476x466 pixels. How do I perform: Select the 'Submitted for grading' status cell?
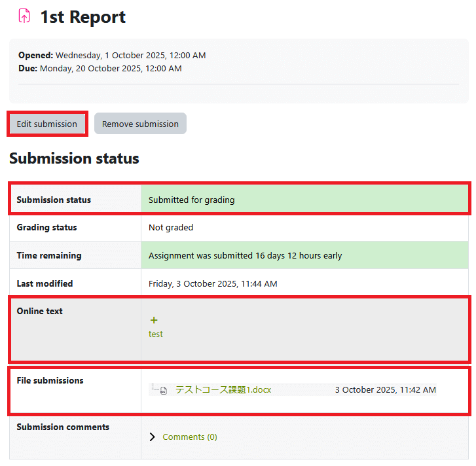click(x=191, y=200)
